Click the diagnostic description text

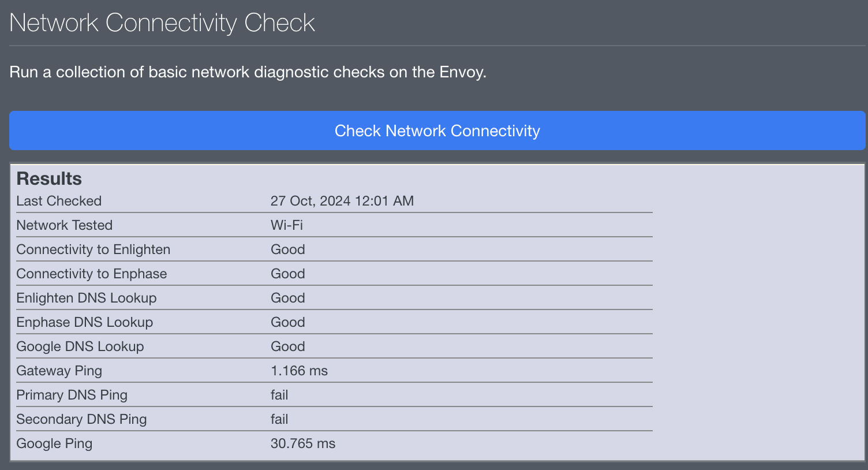pos(247,72)
